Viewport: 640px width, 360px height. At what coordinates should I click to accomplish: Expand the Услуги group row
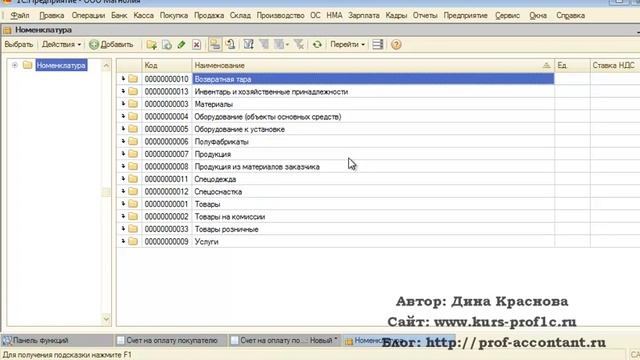[123, 241]
